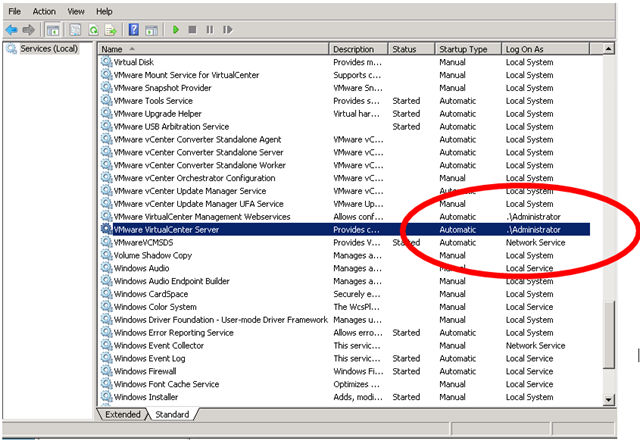Click the Forward arrow toolbar icon
The image size is (640, 444).
click(29, 30)
